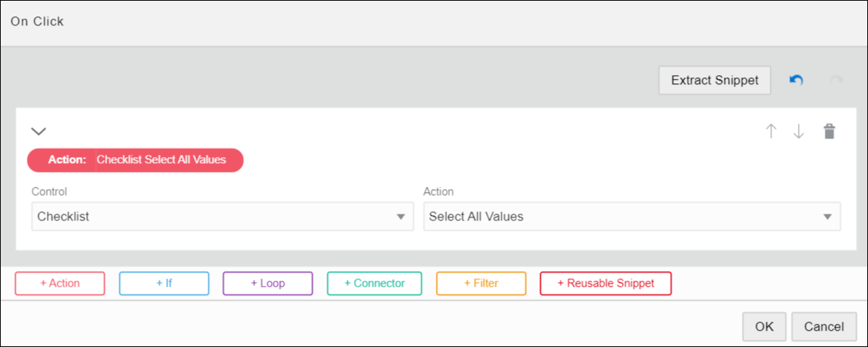Click the greyed redo arrow icon
Image resolution: width=868 pixels, height=347 pixels.
click(836, 80)
